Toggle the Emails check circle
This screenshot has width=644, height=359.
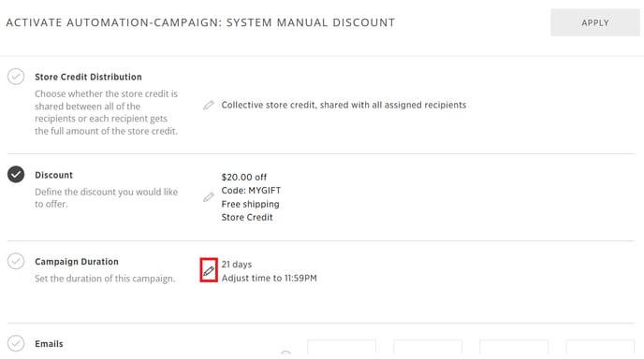[x=16, y=343]
